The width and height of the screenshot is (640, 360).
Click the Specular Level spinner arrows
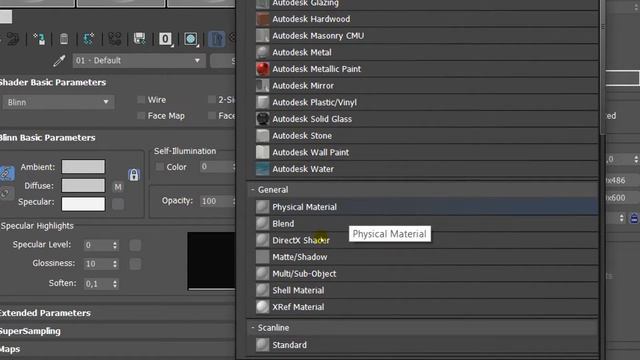(x=115, y=245)
